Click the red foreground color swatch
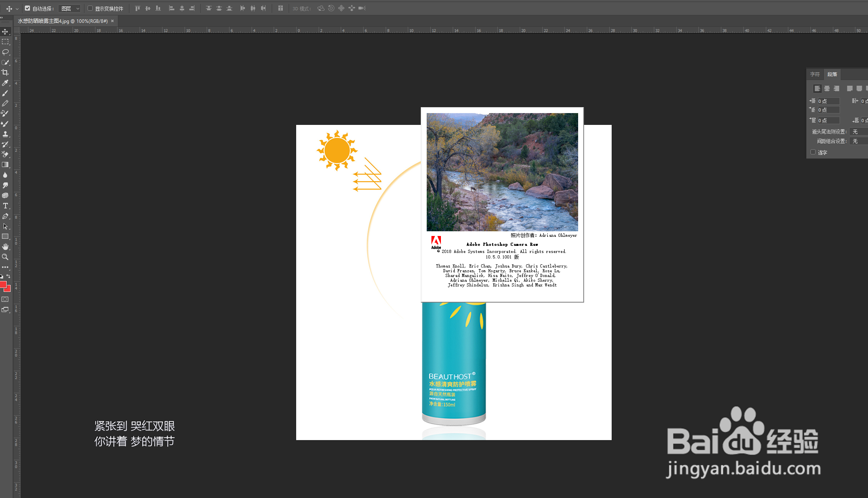 click(3, 284)
